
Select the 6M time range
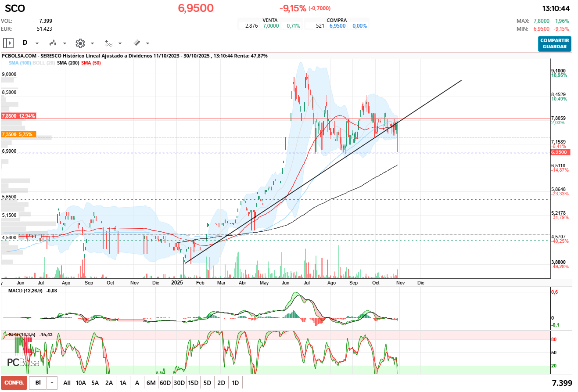pyautogui.click(x=151, y=383)
